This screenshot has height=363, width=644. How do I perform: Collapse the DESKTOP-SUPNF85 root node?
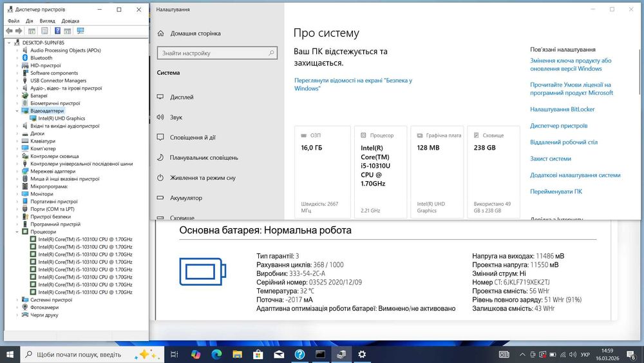9,43
